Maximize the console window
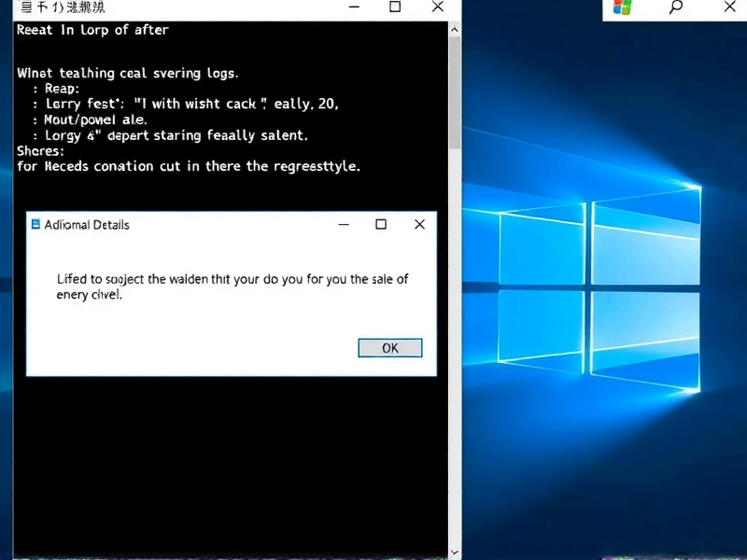 [395, 7]
